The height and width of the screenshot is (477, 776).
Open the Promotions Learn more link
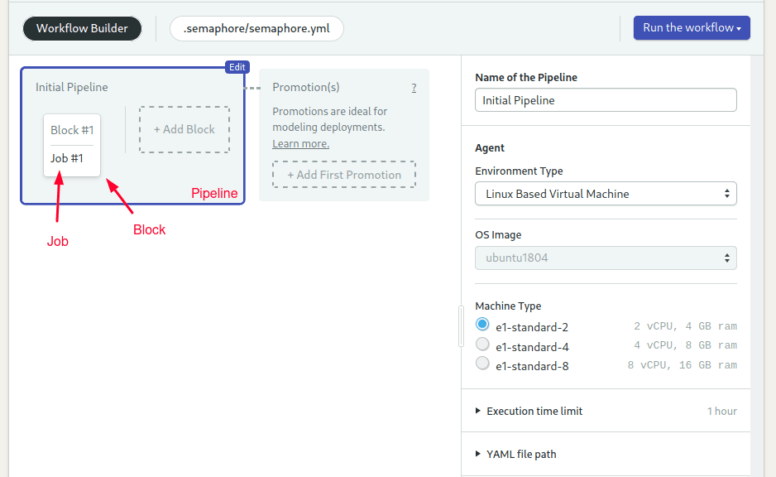[x=300, y=143]
